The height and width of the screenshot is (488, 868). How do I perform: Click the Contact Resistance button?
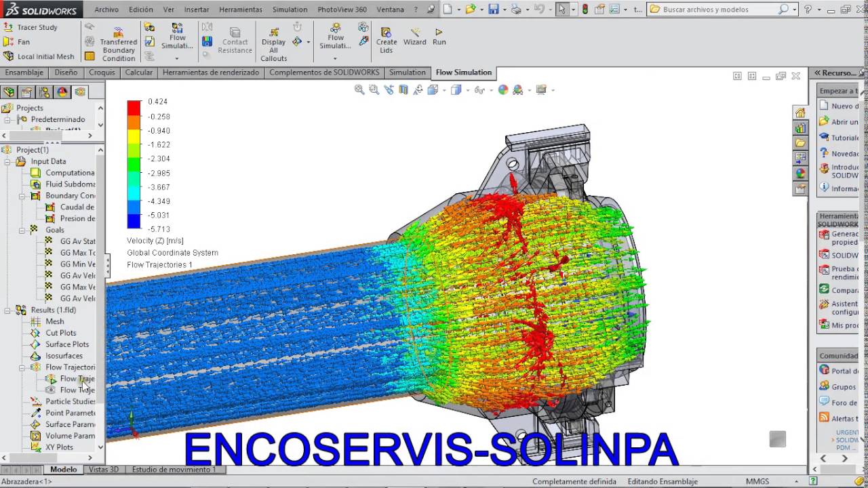pos(235,41)
